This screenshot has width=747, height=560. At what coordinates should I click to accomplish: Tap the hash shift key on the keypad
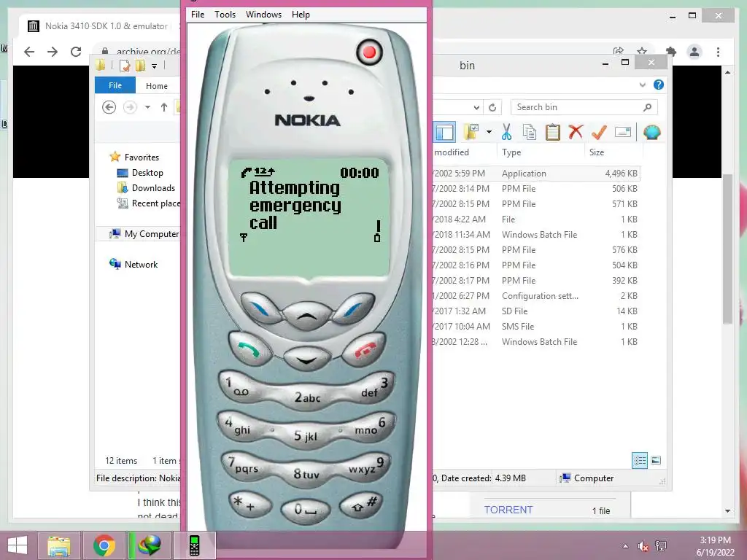point(362,505)
